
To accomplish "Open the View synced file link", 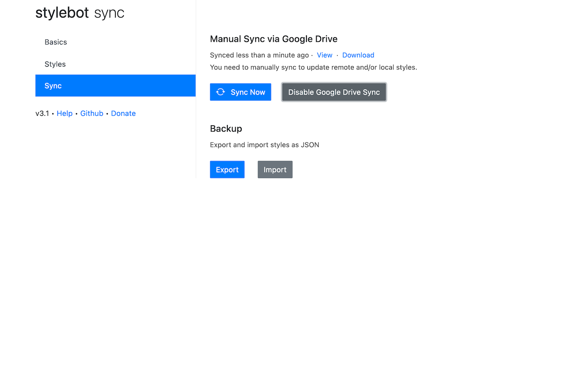I will [324, 55].
